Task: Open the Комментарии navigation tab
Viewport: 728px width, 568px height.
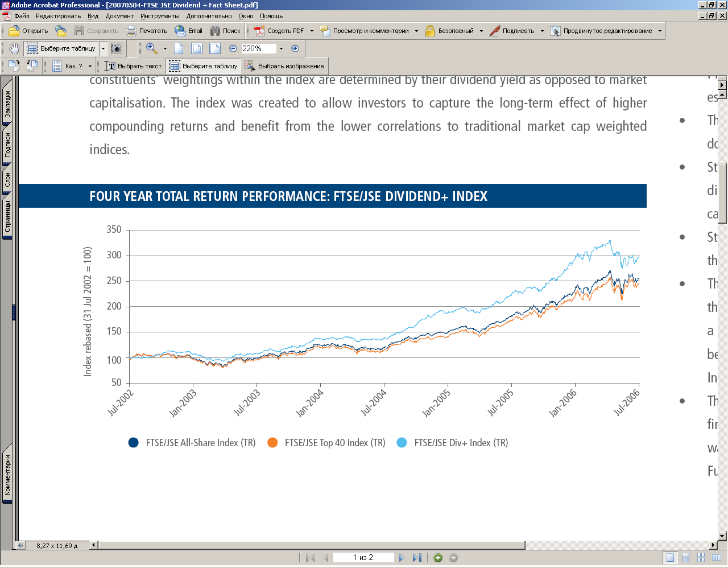Action: point(7,474)
